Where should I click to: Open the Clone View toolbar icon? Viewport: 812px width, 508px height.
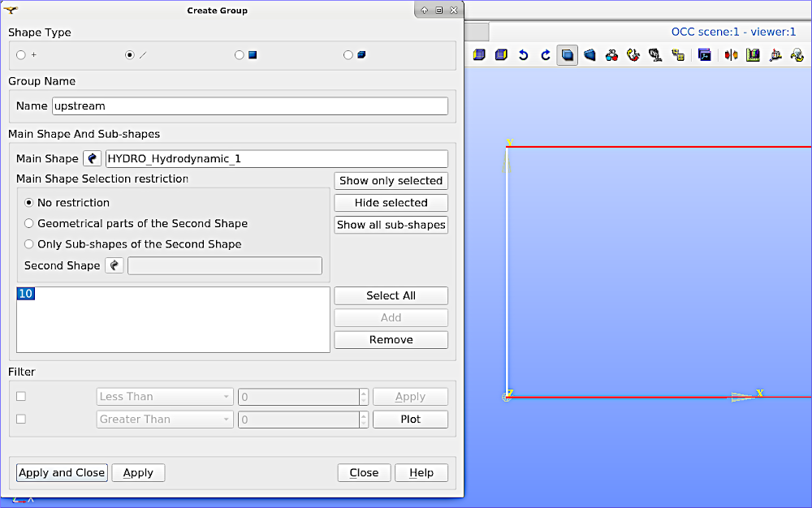tap(704, 55)
